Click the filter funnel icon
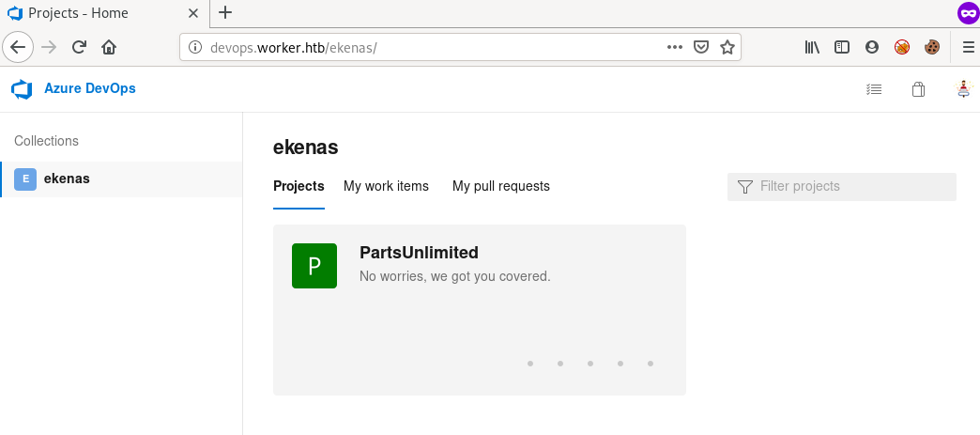Viewport: 980px width, 435px height. [745, 187]
